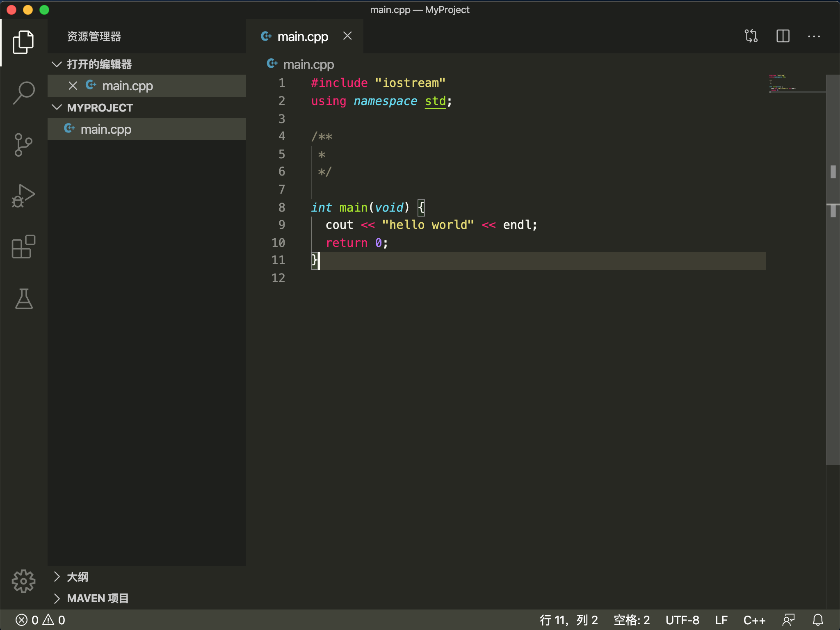Open the Run and Debug view
Image resolution: width=840 pixels, height=630 pixels.
(23, 196)
